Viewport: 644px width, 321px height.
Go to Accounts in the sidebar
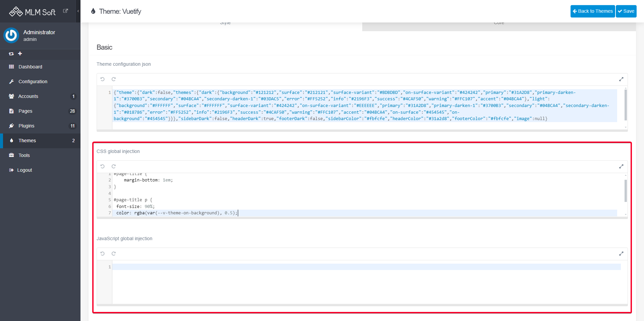point(28,96)
